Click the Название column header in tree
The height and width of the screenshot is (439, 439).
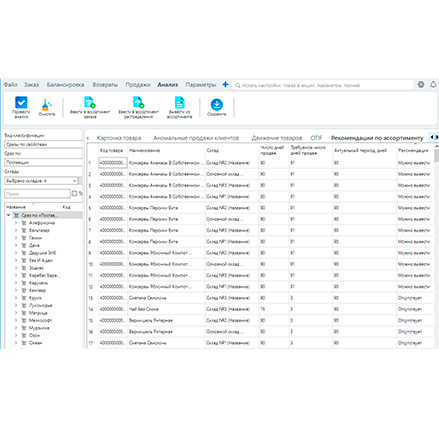tap(16, 207)
